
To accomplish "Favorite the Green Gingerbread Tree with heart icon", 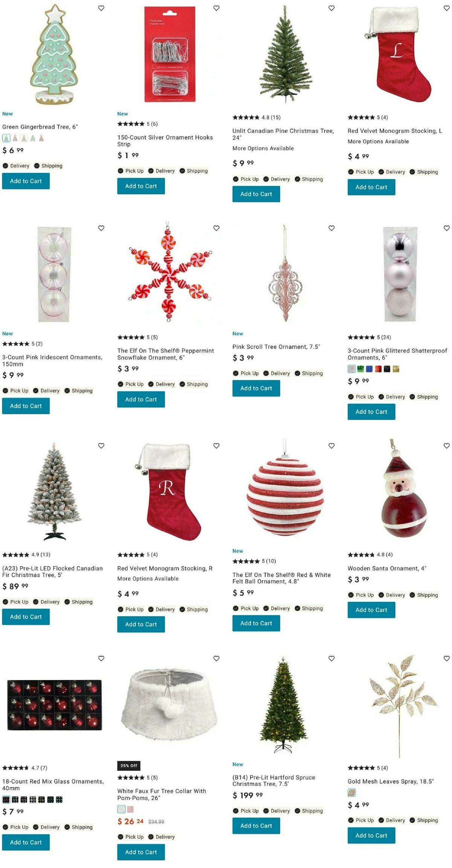I will 101,8.
